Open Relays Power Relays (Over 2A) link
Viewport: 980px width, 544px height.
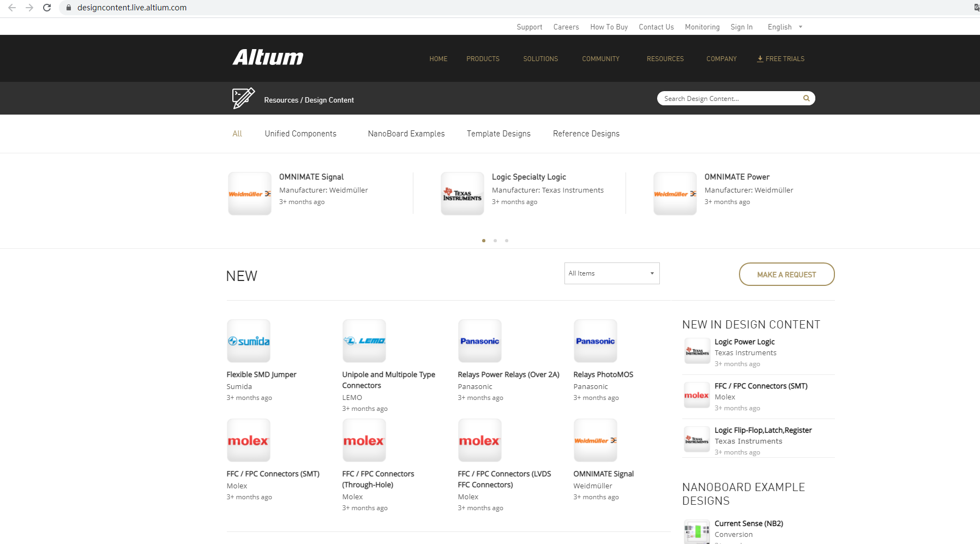click(x=509, y=374)
